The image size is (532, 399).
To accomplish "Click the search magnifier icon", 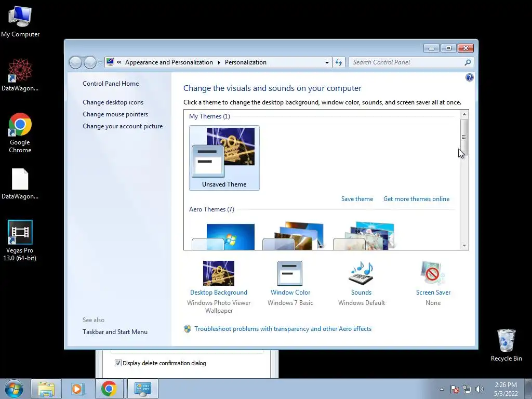I will [468, 62].
